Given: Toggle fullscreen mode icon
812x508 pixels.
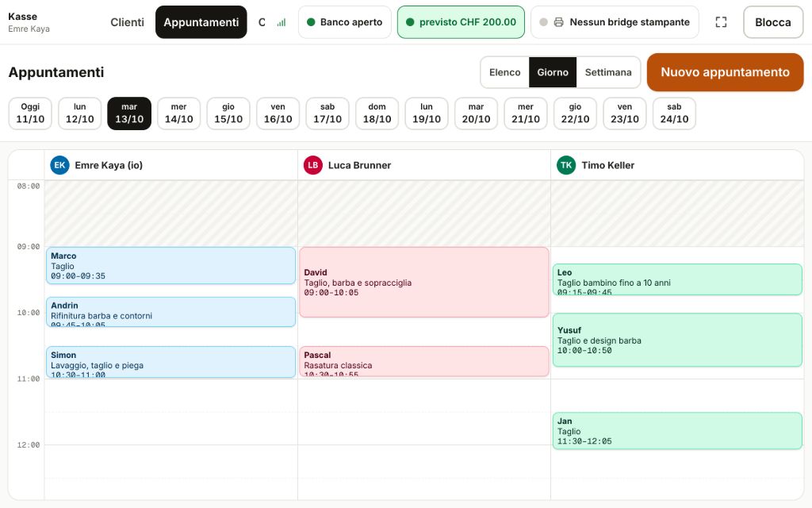Looking at the screenshot, I should pyautogui.click(x=721, y=21).
